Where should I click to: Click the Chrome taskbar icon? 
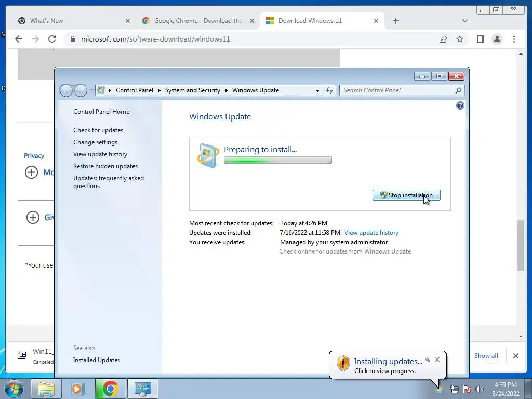(x=110, y=389)
